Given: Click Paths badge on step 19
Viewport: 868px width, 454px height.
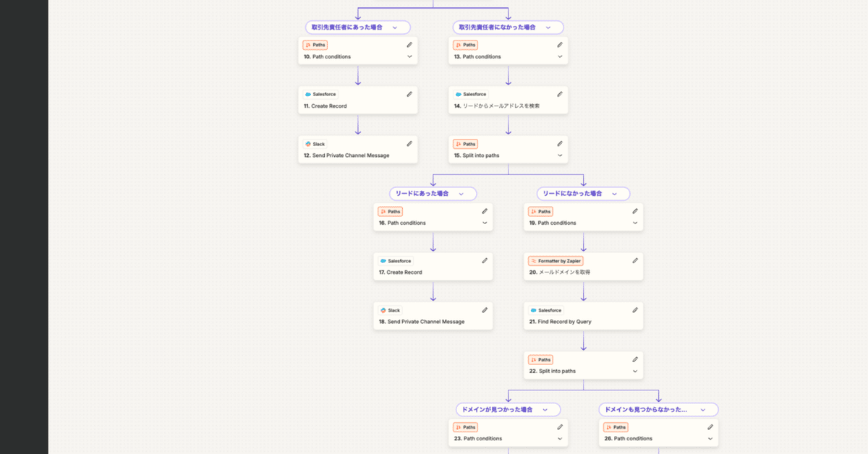Looking at the screenshot, I should tap(541, 212).
